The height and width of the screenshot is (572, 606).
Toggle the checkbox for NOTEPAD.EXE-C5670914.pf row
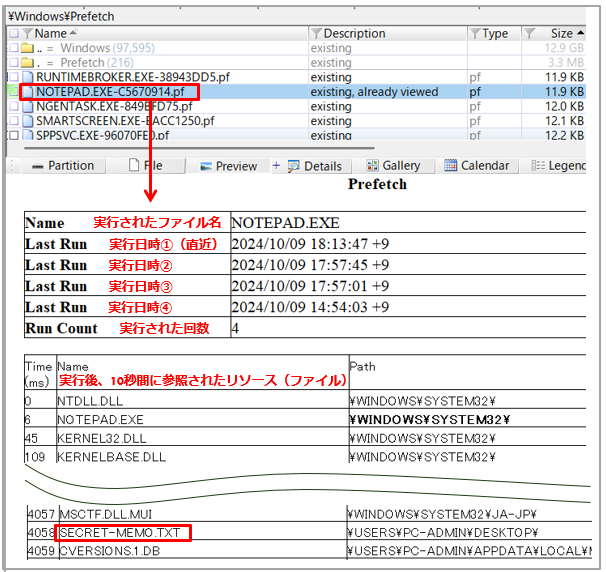pyautogui.click(x=14, y=92)
